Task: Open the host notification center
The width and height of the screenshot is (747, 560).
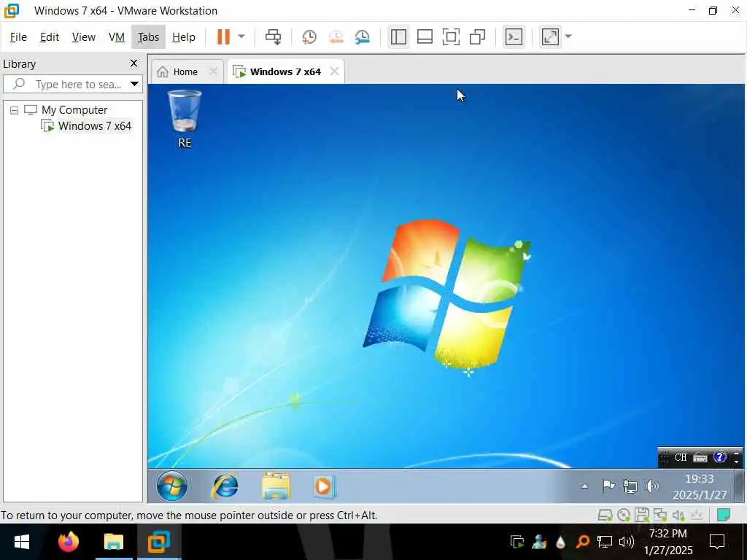Action: coord(717,542)
